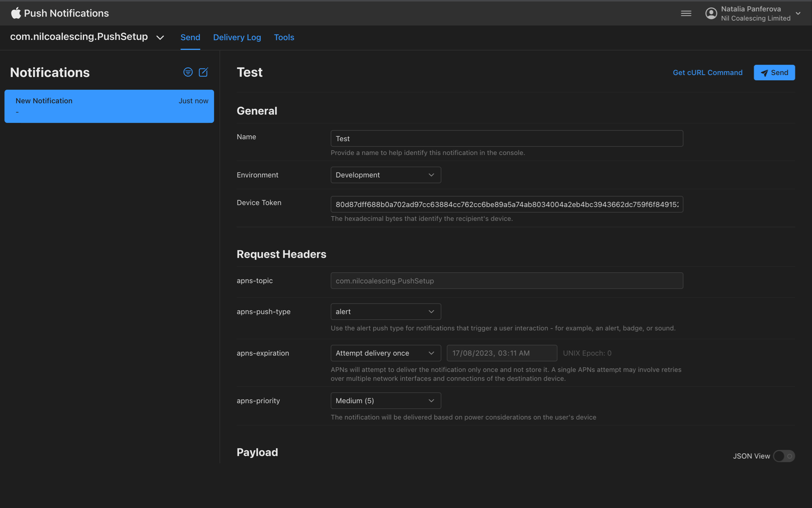Click the Apple logo in the header
This screenshot has height=508, width=812.
[15, 13]
